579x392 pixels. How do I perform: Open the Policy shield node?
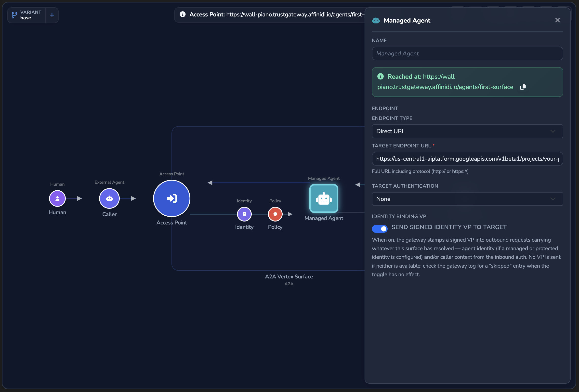coord(275,214)
